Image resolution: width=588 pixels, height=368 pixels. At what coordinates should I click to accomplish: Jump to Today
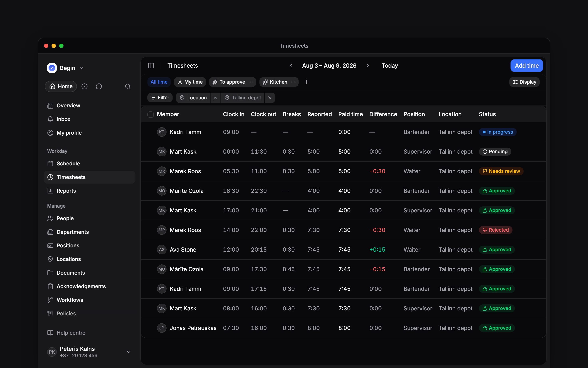tap(390, 66)
